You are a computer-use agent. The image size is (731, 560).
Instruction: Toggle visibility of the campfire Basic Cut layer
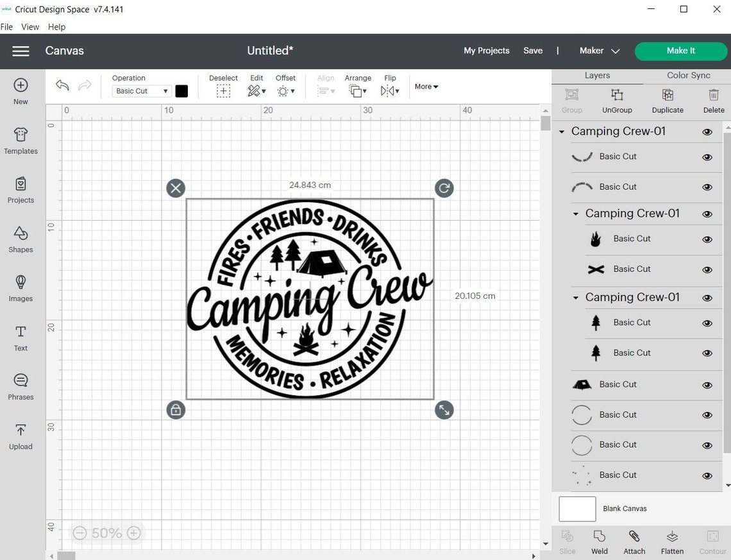click(707, 239)
